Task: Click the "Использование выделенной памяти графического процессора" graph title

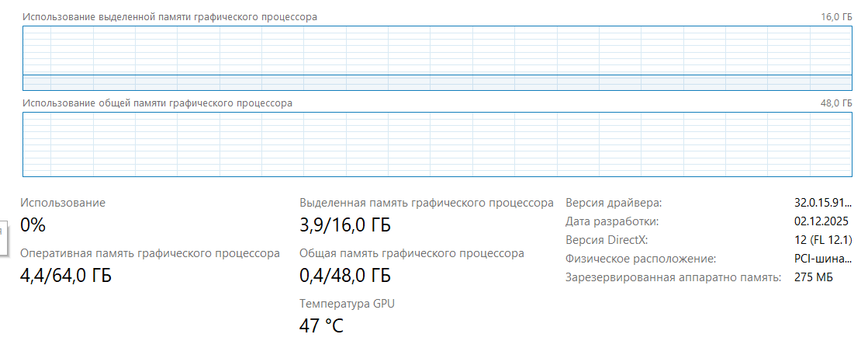Action: tap(170, 17)
